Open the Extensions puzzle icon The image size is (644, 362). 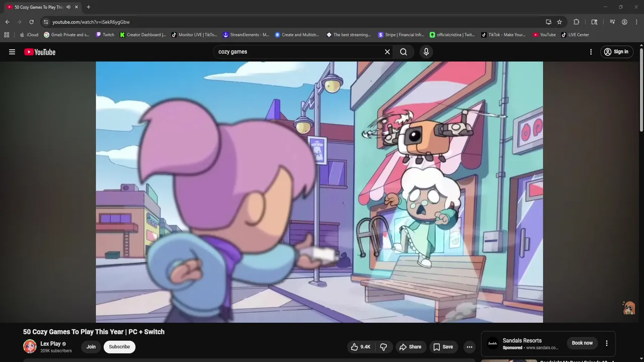pos(577,22)
